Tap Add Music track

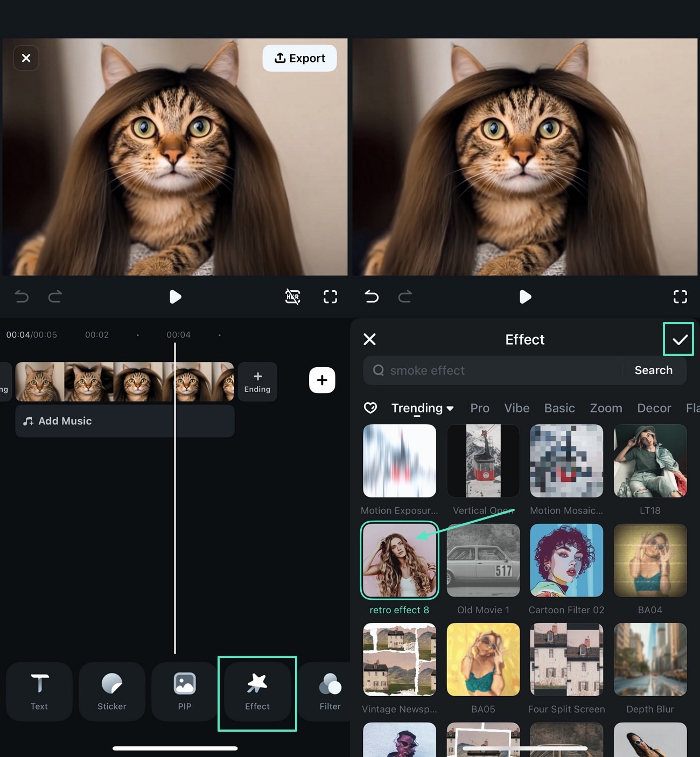[x=124, y=421]
